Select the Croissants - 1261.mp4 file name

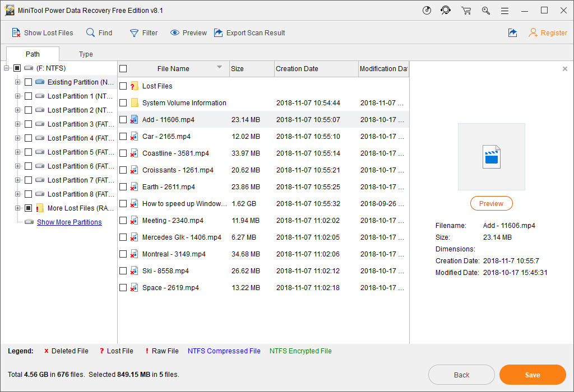(x=178, y=170)
